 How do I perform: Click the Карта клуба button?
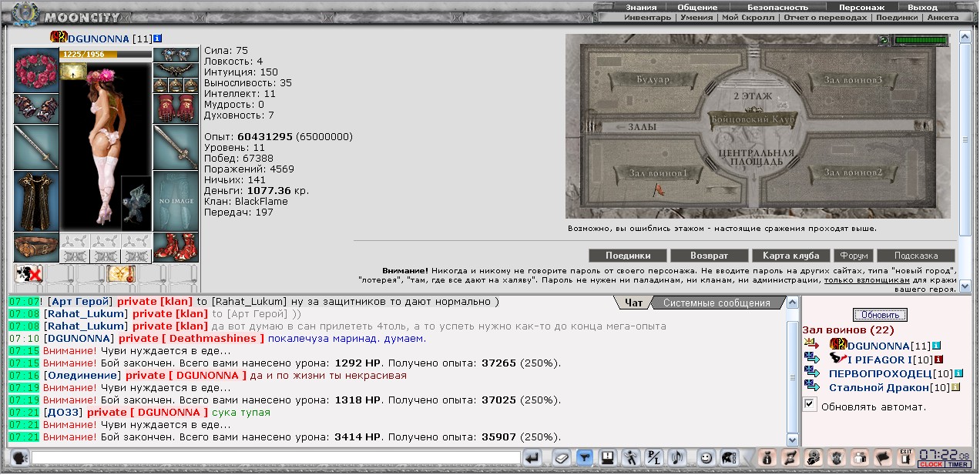[x=791, y=256]
